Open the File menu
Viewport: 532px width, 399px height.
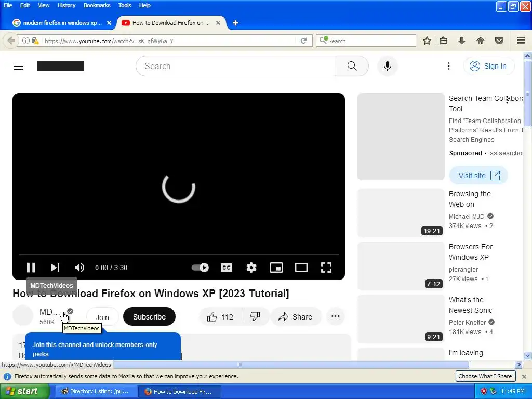8,5
